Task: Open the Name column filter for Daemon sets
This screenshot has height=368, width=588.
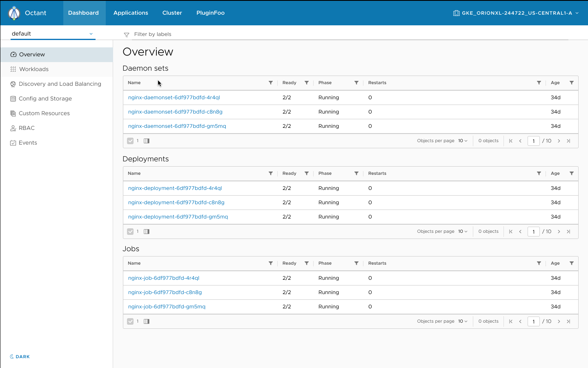Action: click(x=270, y=83)
